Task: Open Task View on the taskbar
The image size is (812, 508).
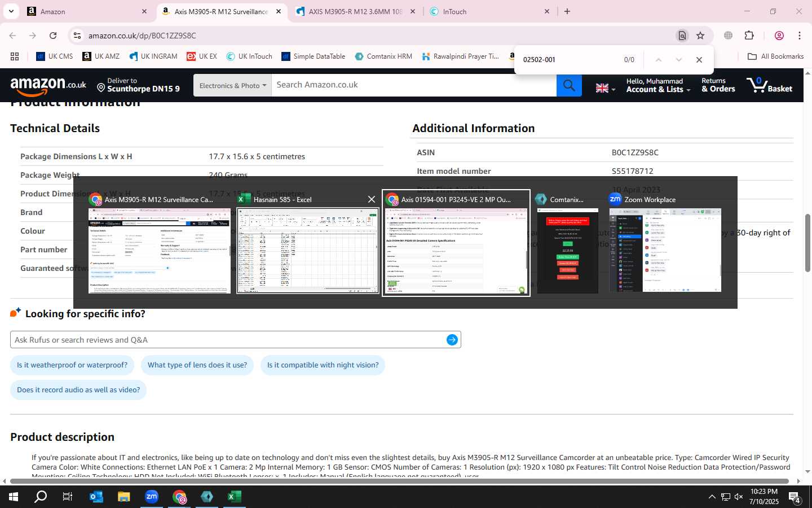Action: (68, 497)
